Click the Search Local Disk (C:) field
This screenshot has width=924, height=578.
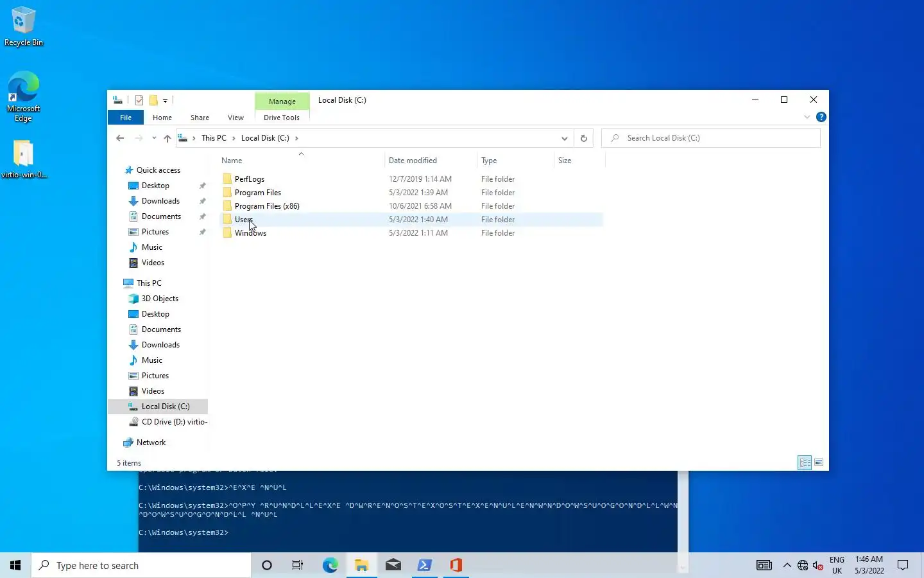tap(711, 138)
